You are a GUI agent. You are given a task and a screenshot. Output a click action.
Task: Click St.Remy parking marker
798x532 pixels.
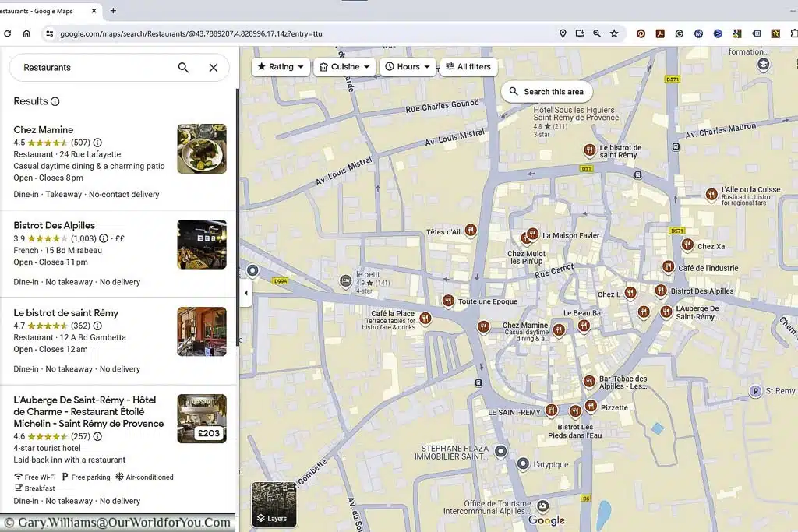(x=756, y=391)
